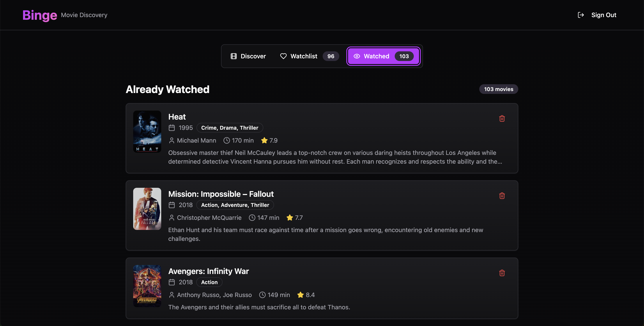Delete Heat from the watched list

tap(502, 118)
